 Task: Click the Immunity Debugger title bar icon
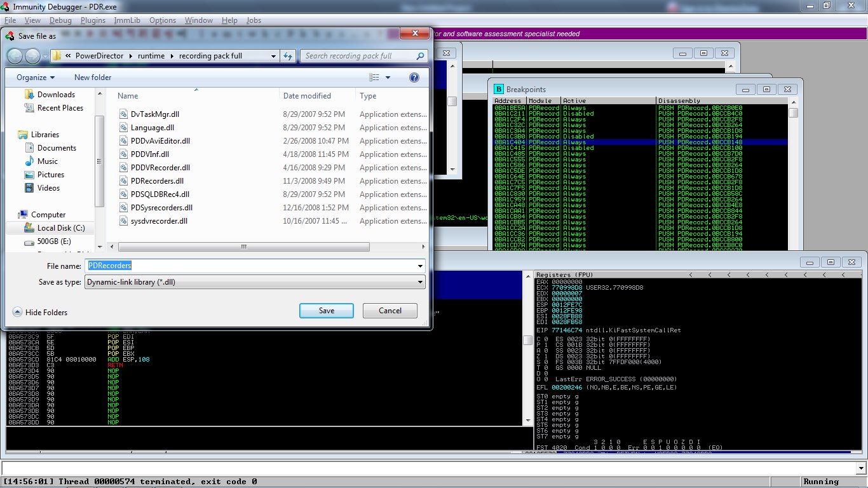pos(6,6)
